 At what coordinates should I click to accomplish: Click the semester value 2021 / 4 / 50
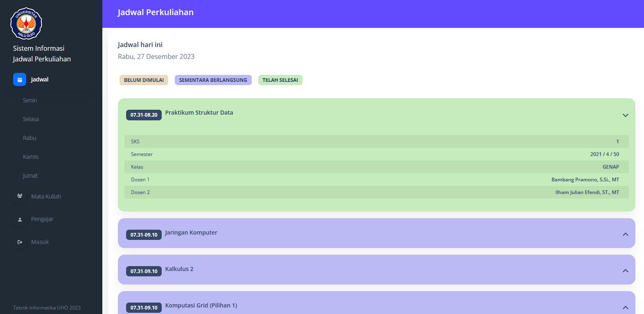[605, 154]
